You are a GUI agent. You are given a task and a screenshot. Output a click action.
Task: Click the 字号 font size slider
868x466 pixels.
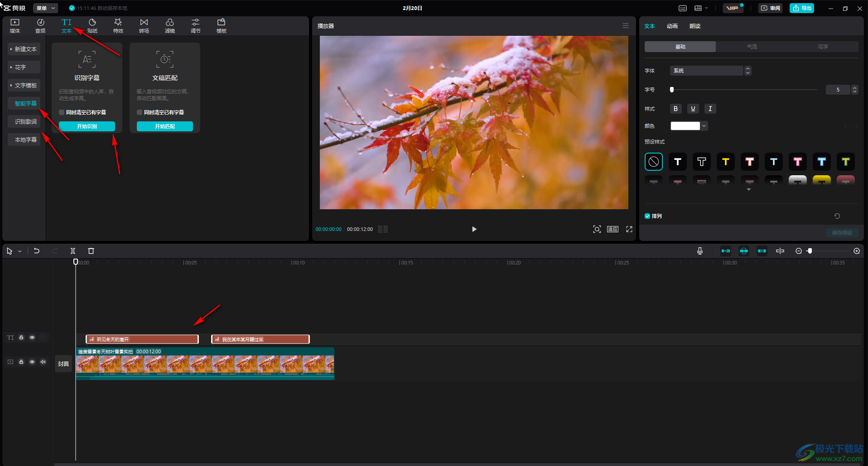744,90
